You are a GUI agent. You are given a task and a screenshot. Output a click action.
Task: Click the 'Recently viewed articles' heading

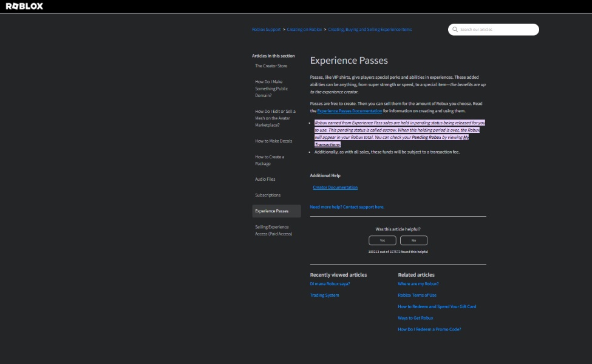(338, 275)
